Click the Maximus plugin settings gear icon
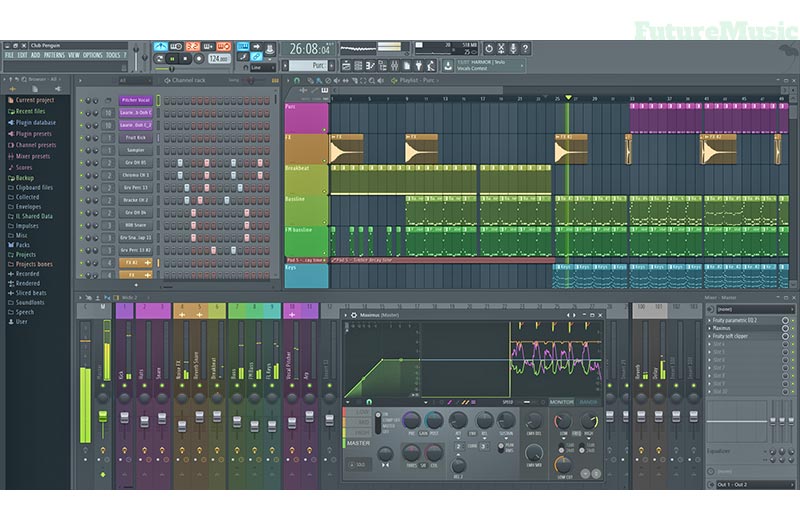Viewport: 800px width, 530px height. (354, 315)
